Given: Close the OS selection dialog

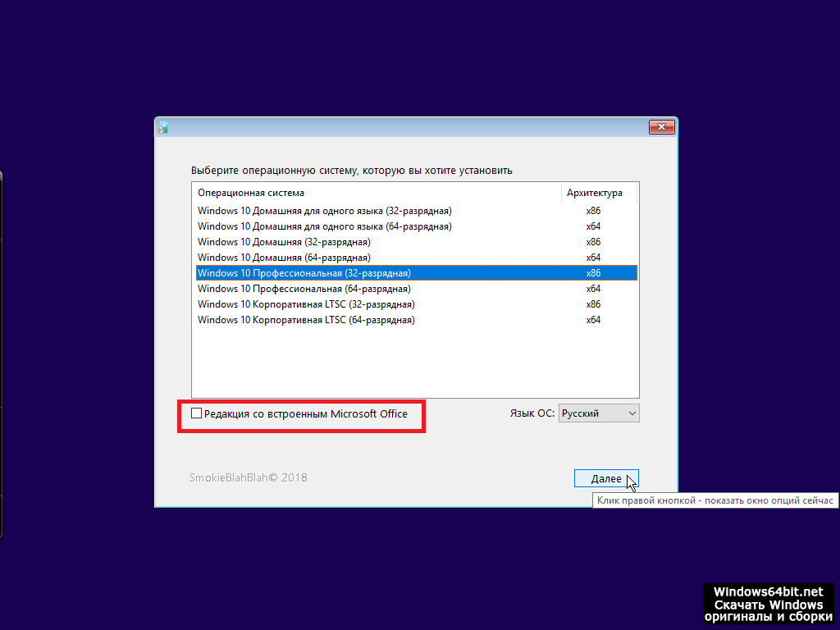Looking at the screenshot, I should tap(661, 127).
